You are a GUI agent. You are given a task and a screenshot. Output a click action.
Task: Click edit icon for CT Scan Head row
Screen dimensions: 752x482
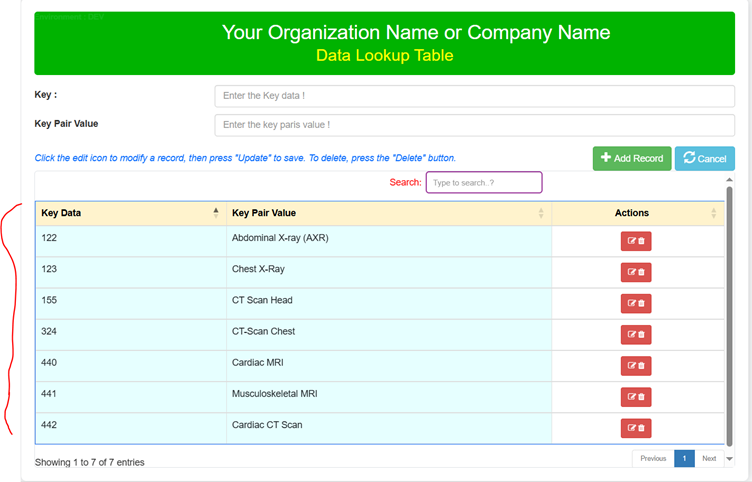click(631, 303)
